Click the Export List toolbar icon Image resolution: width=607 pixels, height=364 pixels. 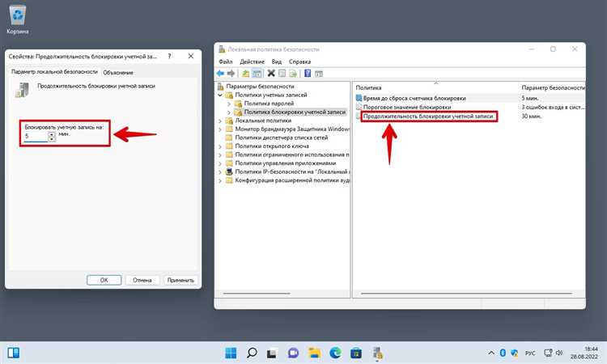(293, 74)
